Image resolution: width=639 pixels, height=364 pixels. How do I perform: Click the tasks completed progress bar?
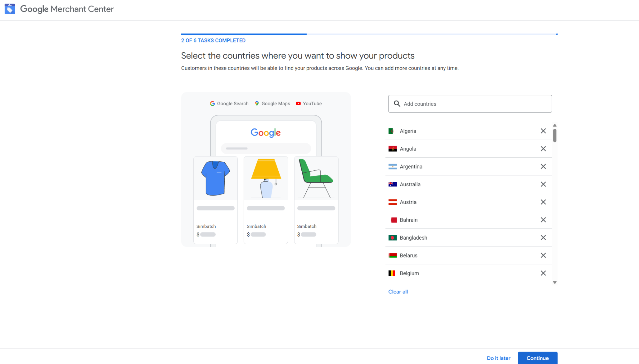pos(369,34)
